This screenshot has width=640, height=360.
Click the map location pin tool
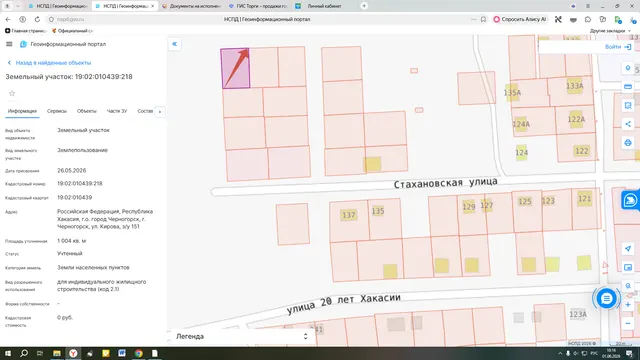pos(628,68)
